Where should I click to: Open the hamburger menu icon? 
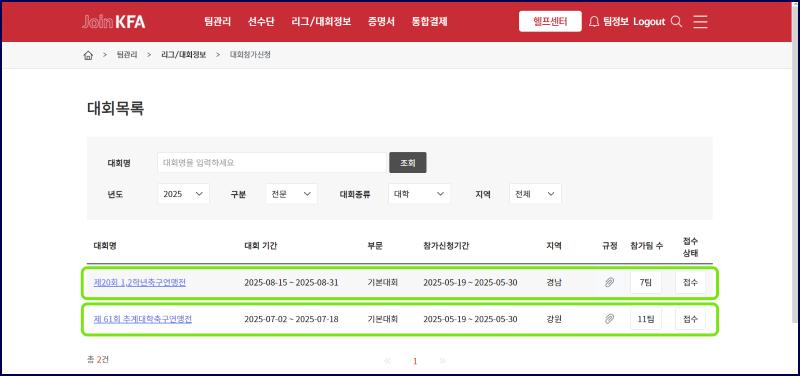pos(701,22)
